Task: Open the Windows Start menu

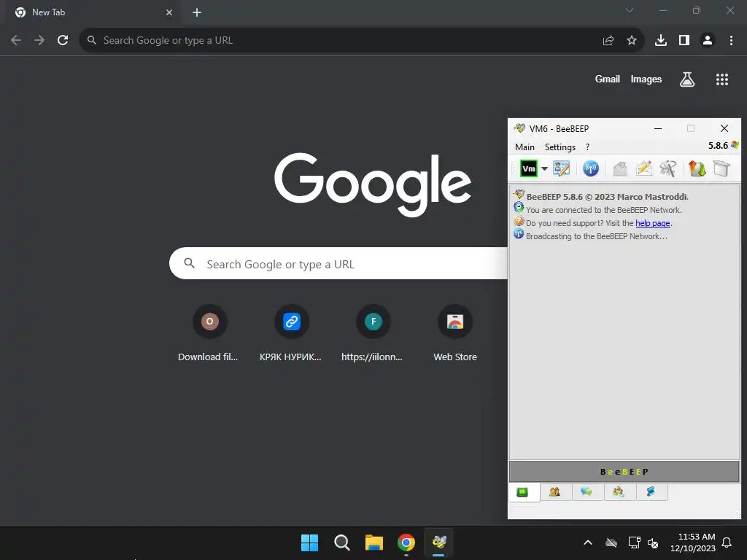Action: click(x=309, y=542)
